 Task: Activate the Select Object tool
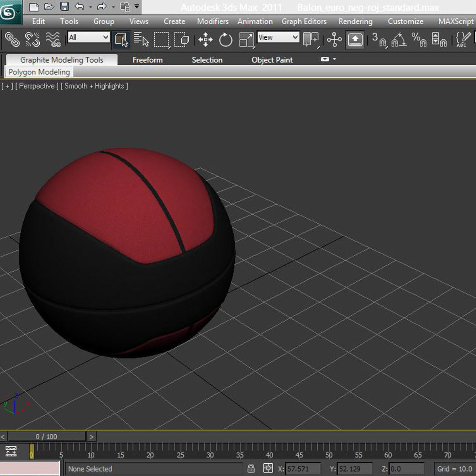coord(121,40)
